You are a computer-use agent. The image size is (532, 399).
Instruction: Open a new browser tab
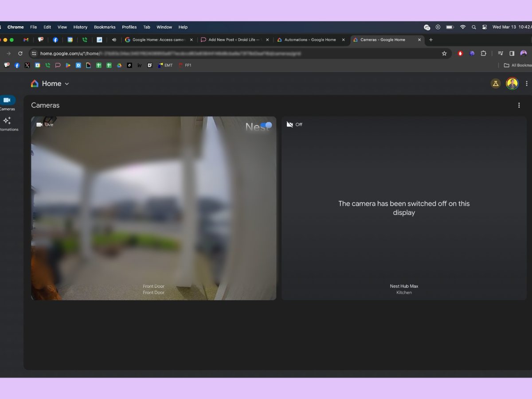point(430,40)
